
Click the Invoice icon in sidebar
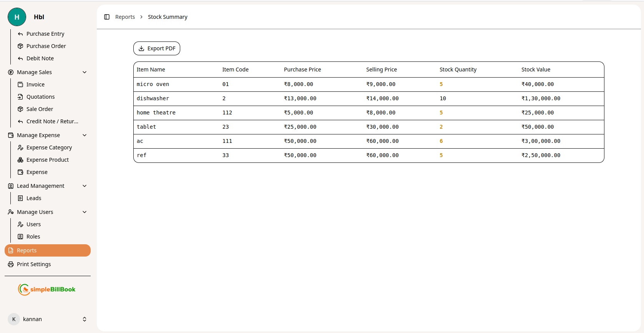coord(20,84)
